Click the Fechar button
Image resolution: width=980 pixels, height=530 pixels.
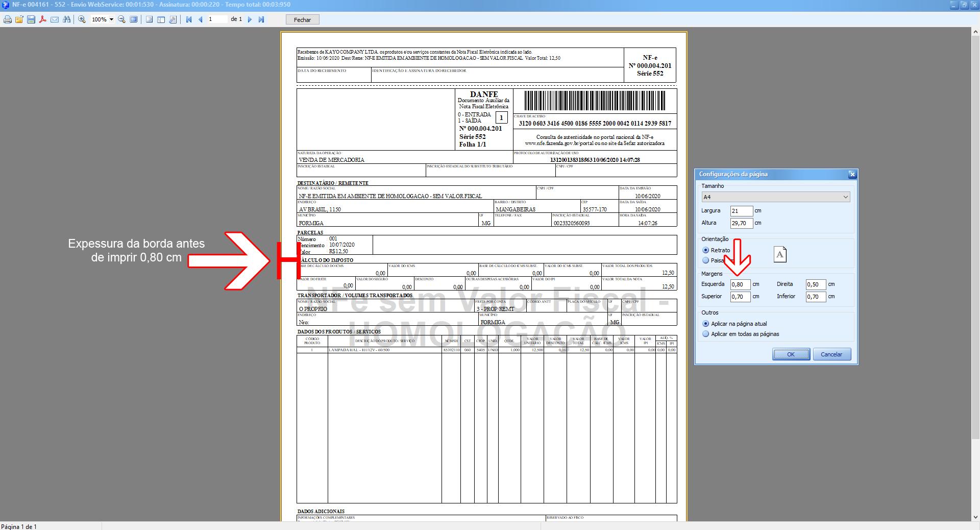[x=302, y=19]
